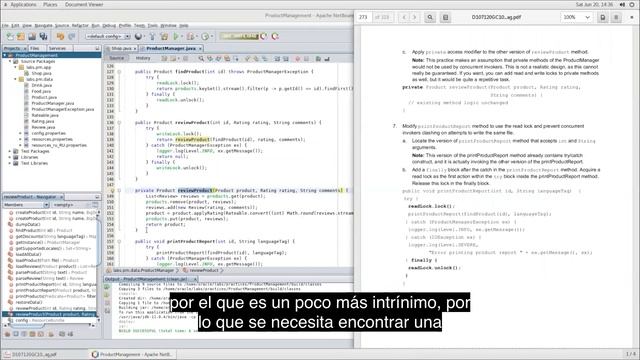The height and width of the screenshot is (360, 640).
Task: Select the Source view button
Action: coord(116,58)
